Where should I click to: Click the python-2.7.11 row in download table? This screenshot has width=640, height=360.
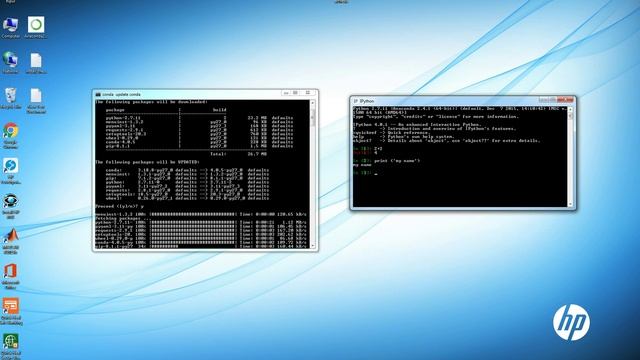199,118
